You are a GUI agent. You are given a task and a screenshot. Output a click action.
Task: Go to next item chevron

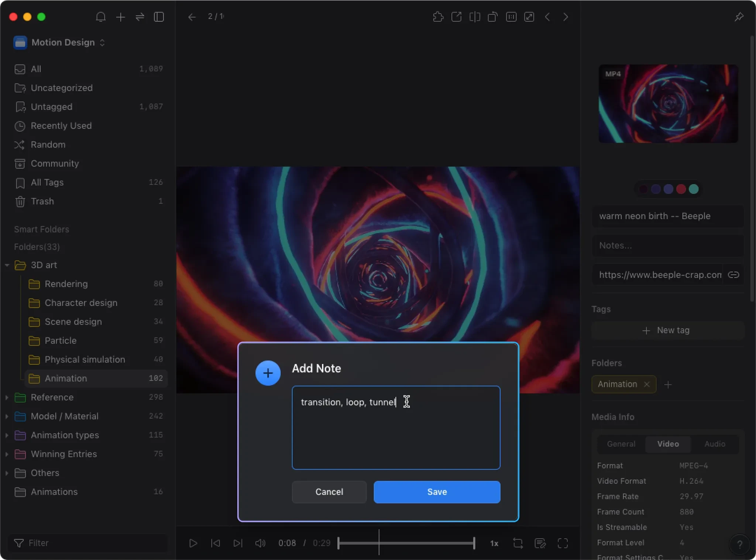click(x=566, y=17)
